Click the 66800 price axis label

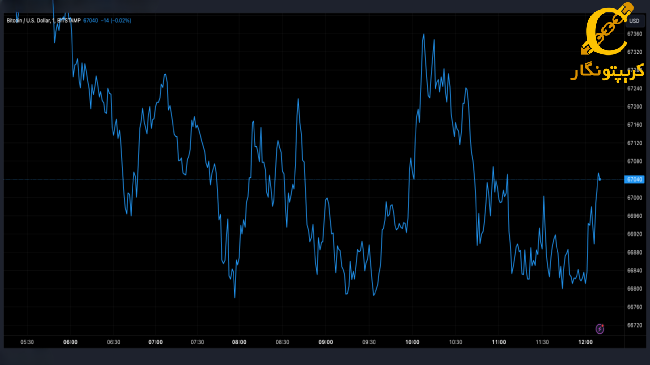click(x=635, y=289)
